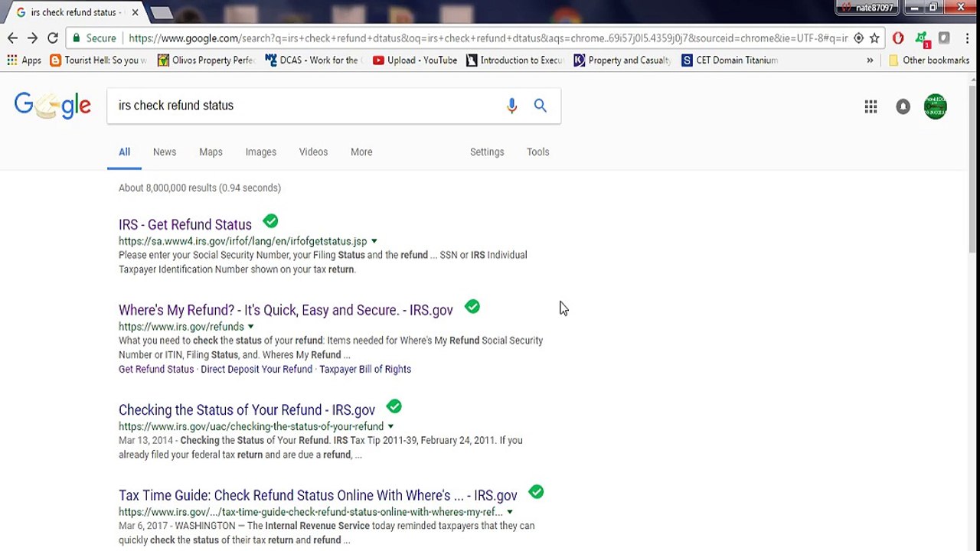Image resolution: width=980 pixels, height=551 pixels.
Task: Open the Where's My Refund result link
Action: pos(286,310)
